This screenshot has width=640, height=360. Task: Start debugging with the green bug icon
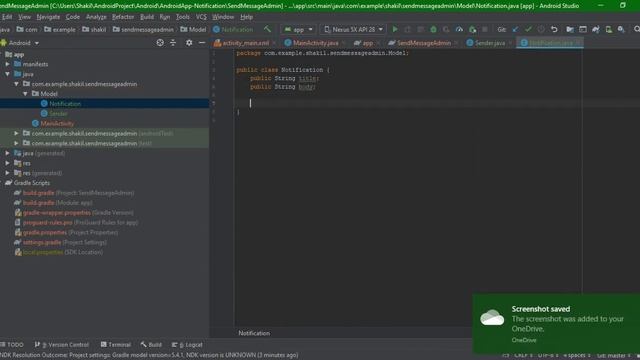(433, 29)
